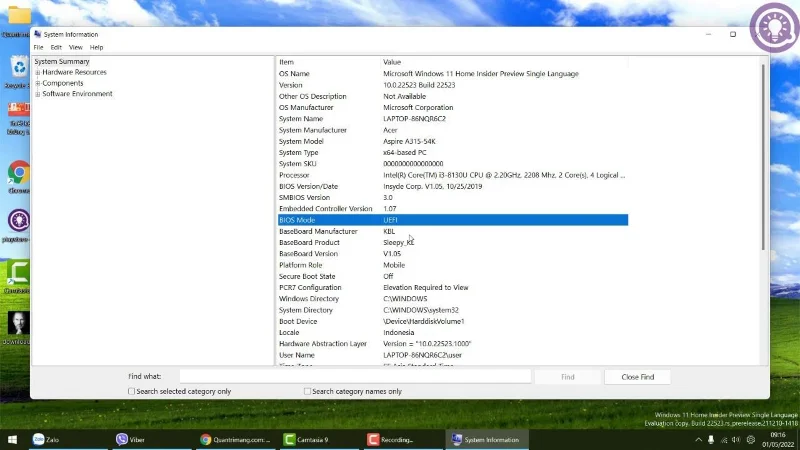Open the Recycle Bin desktop icon
Image resolution: width=800 pixels, height=450 pixels.
19,67
